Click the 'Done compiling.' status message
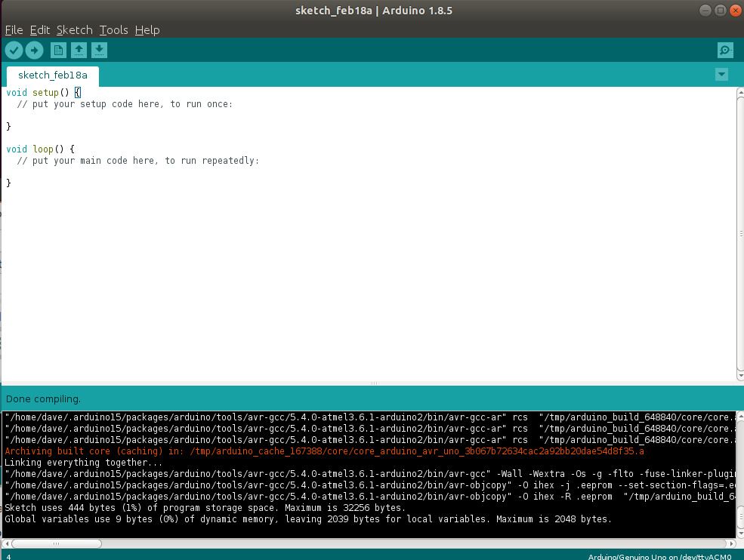The width and height of the screenshot is (744, 560). pyautogui.click(x=43, y=398)
